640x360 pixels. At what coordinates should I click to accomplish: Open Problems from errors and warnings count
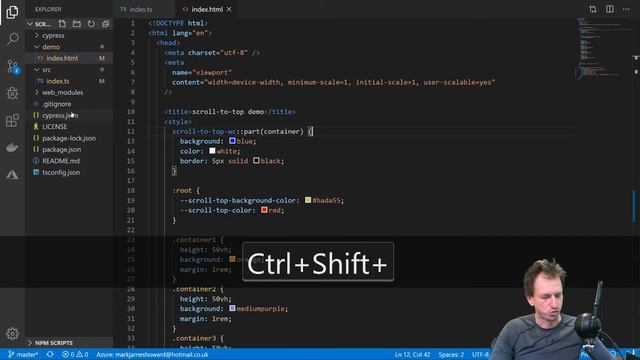(75, 354)
